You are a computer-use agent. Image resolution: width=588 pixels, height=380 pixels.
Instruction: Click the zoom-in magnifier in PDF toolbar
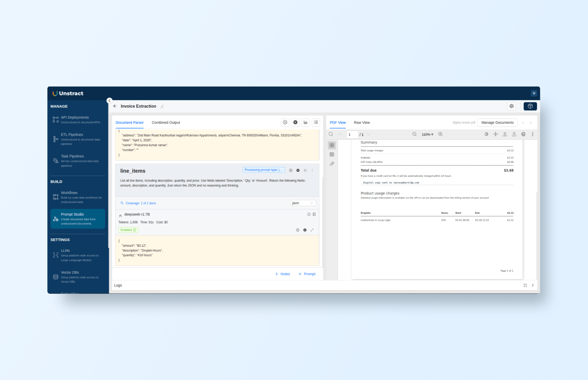[x=440, y=134]
